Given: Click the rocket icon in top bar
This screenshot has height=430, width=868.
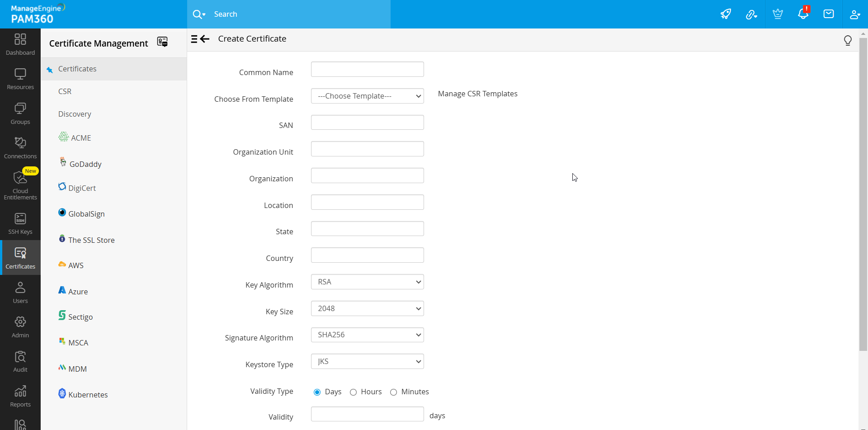Looking at the screenshot, I should point(726,14).
